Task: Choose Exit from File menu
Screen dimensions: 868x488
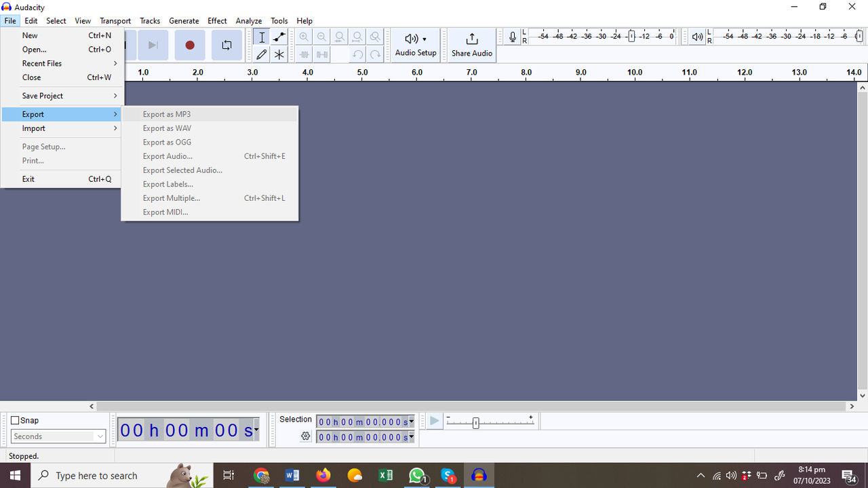Action: click(62, 179)
